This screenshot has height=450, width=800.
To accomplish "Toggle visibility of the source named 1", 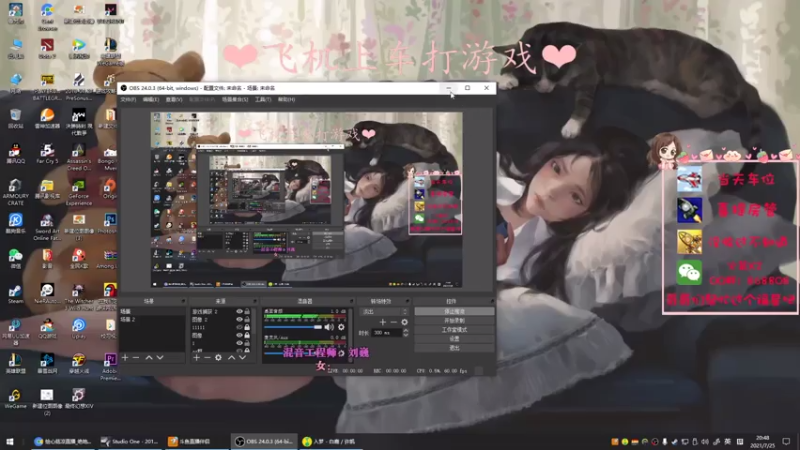I will [x=239, y=343].
